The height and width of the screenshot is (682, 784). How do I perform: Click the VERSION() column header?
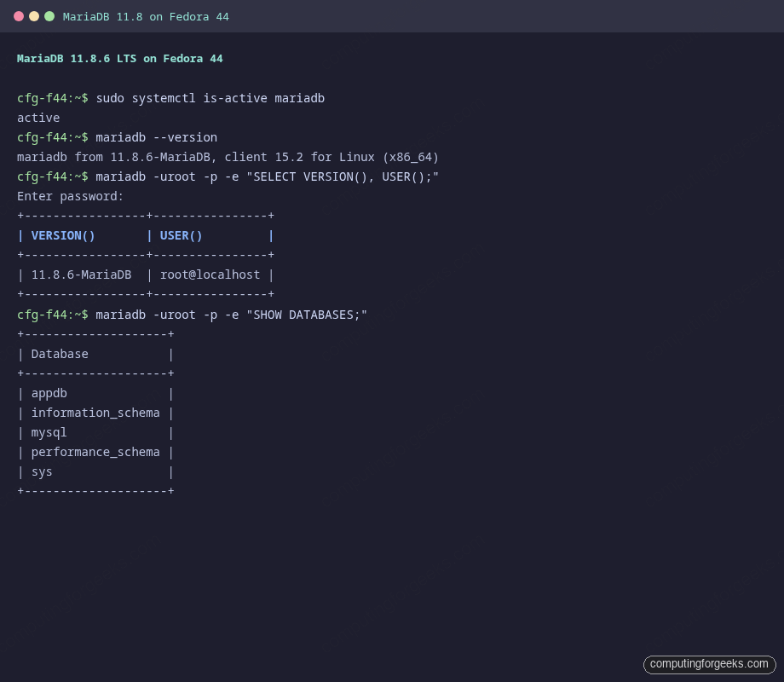click(63, 235)
